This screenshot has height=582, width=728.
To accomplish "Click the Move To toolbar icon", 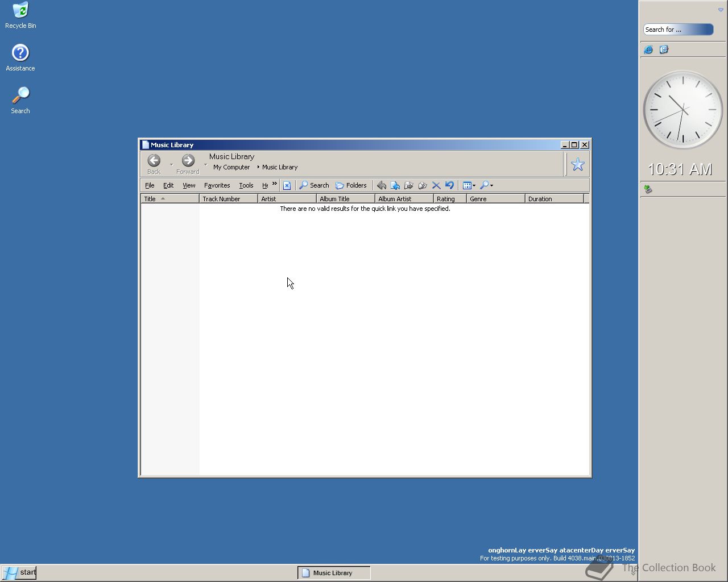I will [395, 185].
